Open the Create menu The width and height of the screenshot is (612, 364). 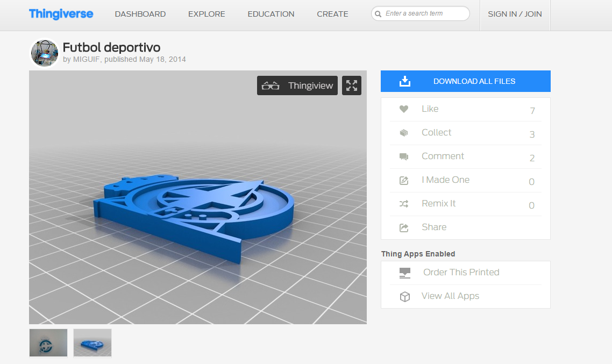[x=332, y=14]
